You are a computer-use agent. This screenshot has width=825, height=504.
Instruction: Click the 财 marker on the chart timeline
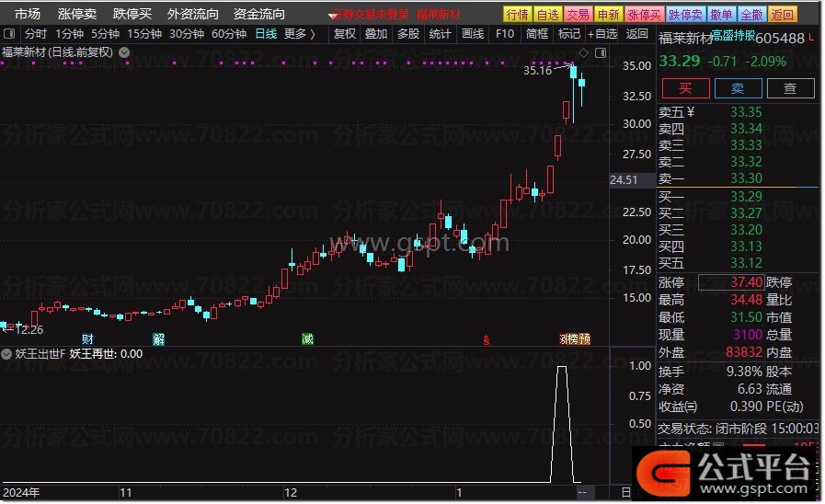pyautogui.click(x=87, y=339)
